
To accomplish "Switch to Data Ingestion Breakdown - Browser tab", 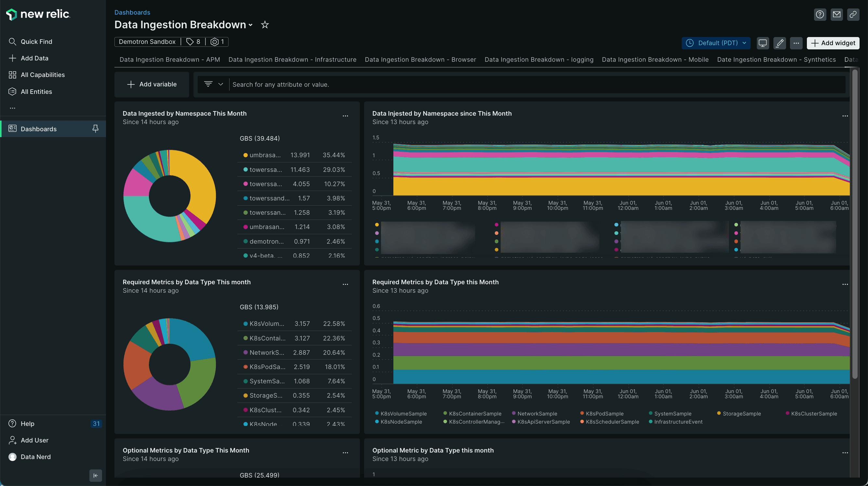I will (x=420, y=60).
